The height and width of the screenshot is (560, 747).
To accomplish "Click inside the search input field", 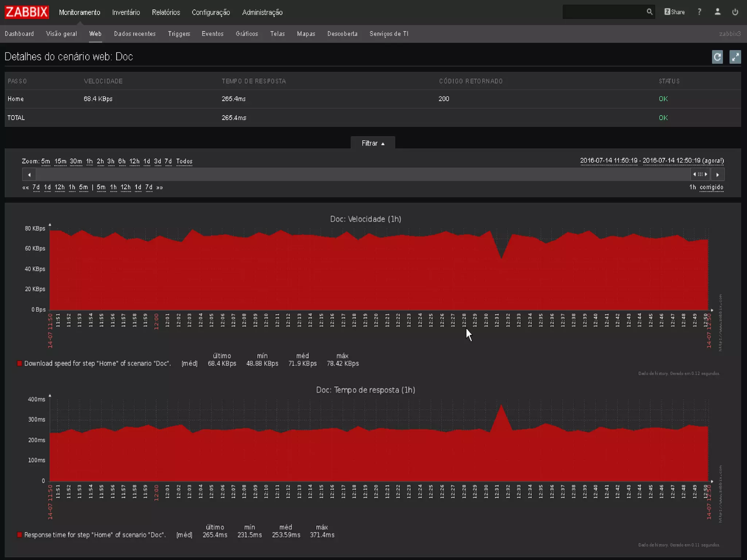I will [604, 12].
